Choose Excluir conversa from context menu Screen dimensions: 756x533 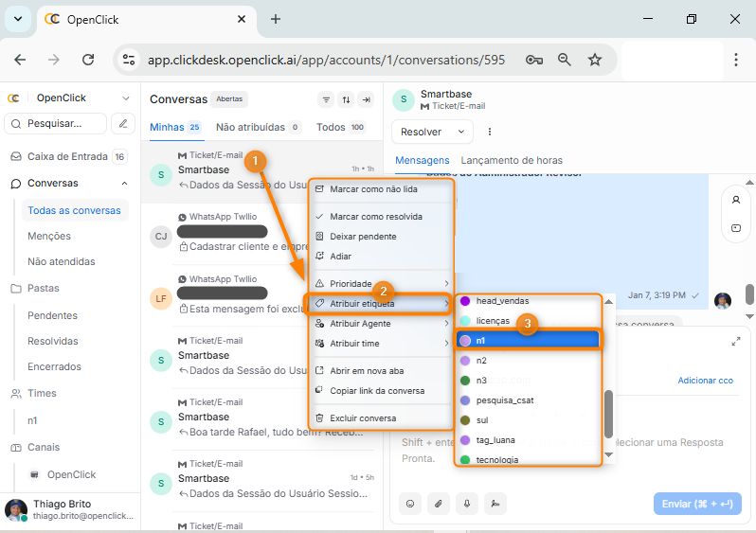pyautogui.click(x=362, y=418)
